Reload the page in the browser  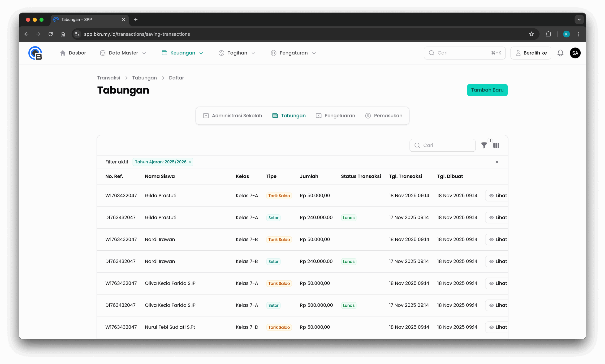coord(51,34)
